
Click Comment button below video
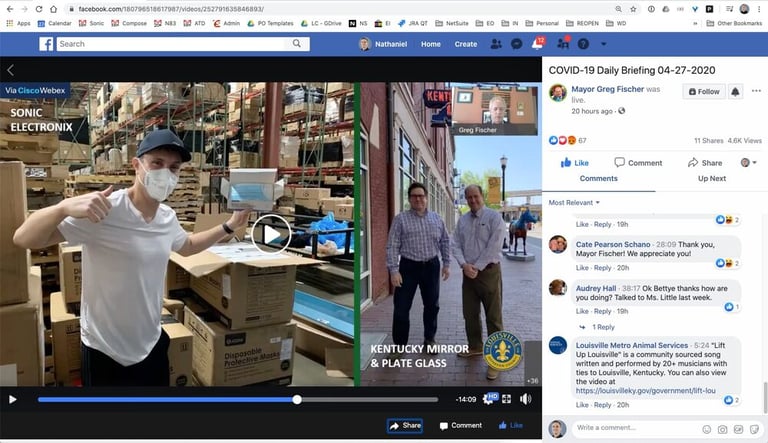point(460,425)
